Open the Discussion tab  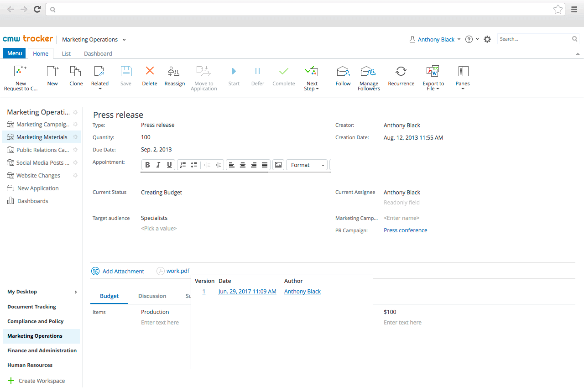point(152,296)
